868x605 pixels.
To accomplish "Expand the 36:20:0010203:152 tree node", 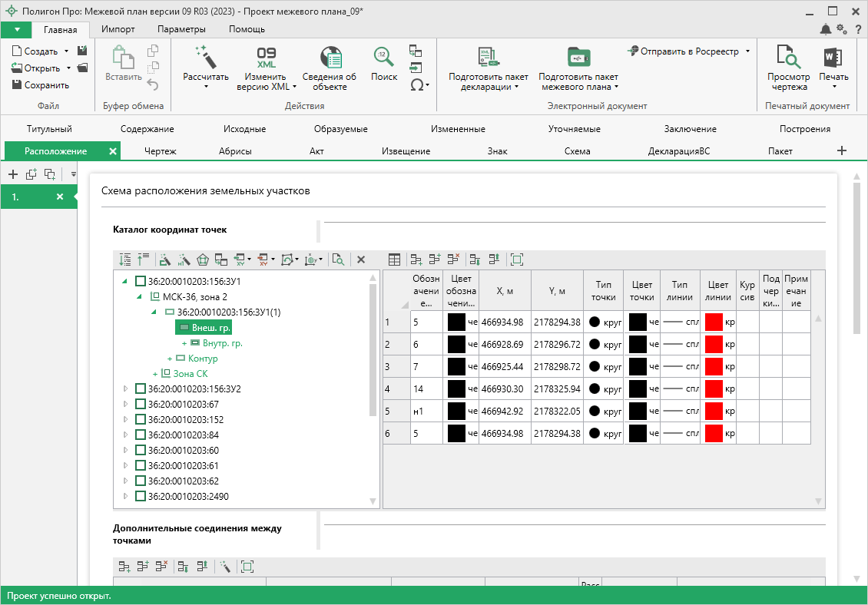I will pos(126,419).
